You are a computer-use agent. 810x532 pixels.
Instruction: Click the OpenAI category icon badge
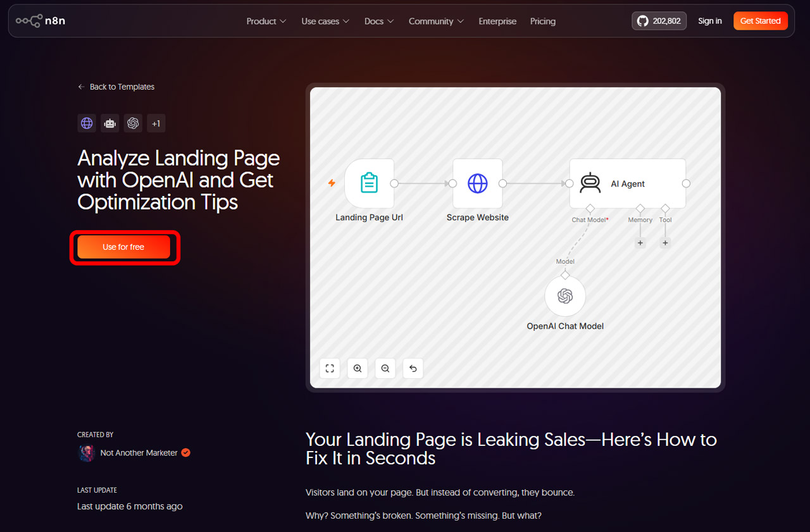coord(133,123)
